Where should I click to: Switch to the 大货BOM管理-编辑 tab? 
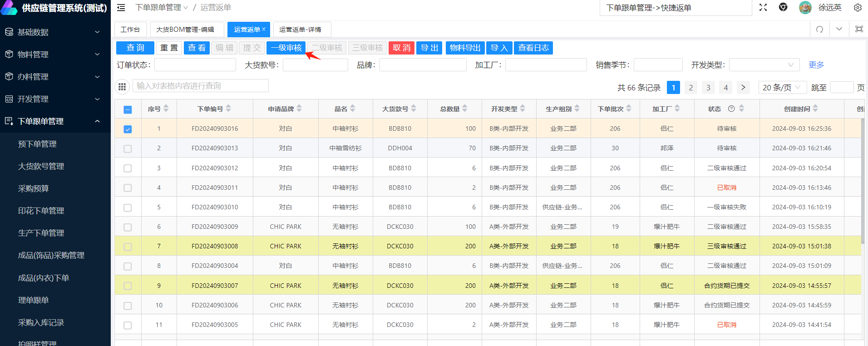[185, 30]
